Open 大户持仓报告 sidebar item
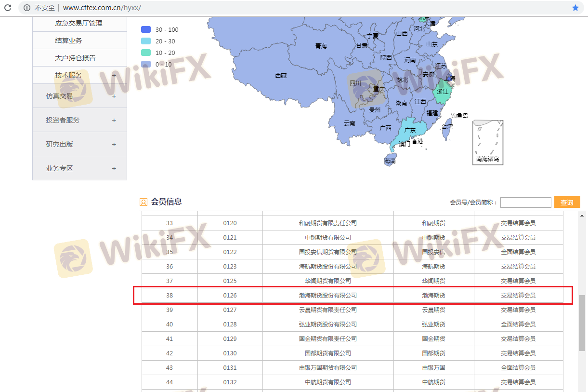 [x=75, y=58]
